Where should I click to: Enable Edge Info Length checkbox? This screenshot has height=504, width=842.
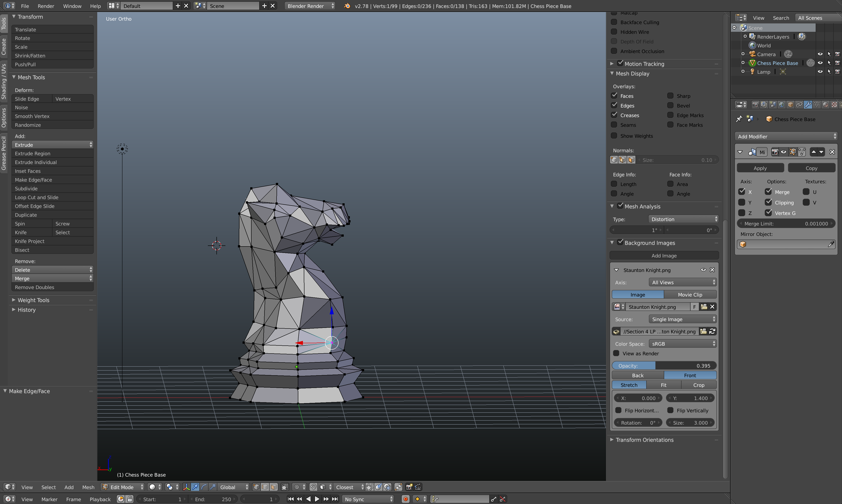click(x=614, y=184)
